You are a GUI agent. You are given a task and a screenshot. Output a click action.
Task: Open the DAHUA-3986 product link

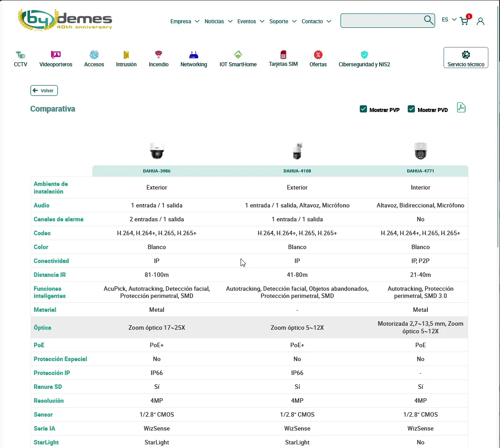tap(156, 171)
